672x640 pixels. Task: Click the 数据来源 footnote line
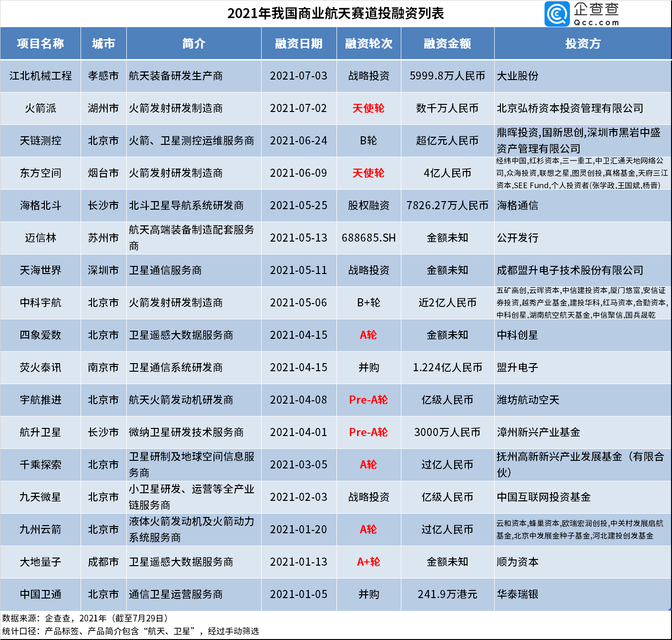[x=86, y=618]
